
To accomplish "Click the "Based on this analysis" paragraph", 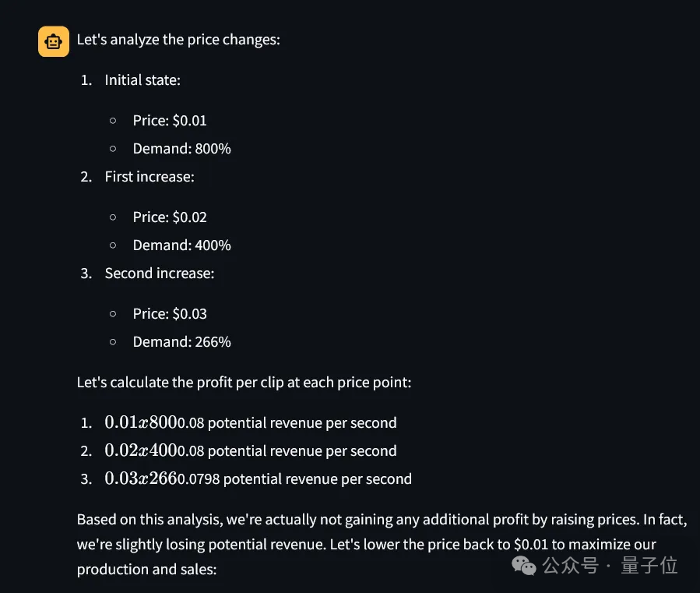I will point(382,544).
